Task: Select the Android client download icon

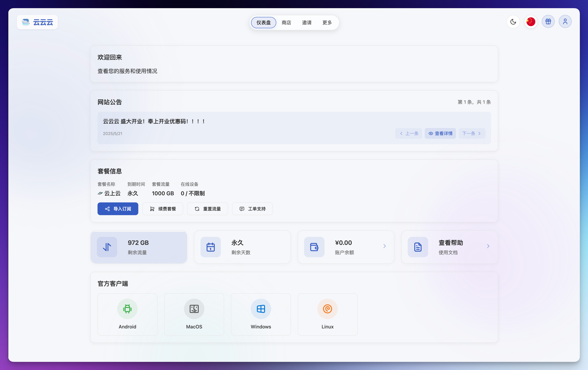Action: click(127, 309)
